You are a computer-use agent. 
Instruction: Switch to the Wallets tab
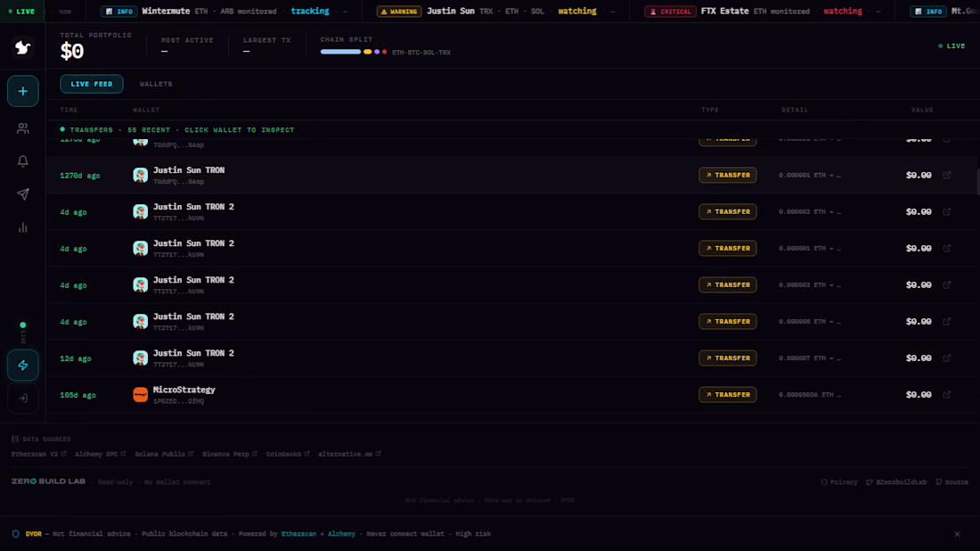click(x=156, y=84)
